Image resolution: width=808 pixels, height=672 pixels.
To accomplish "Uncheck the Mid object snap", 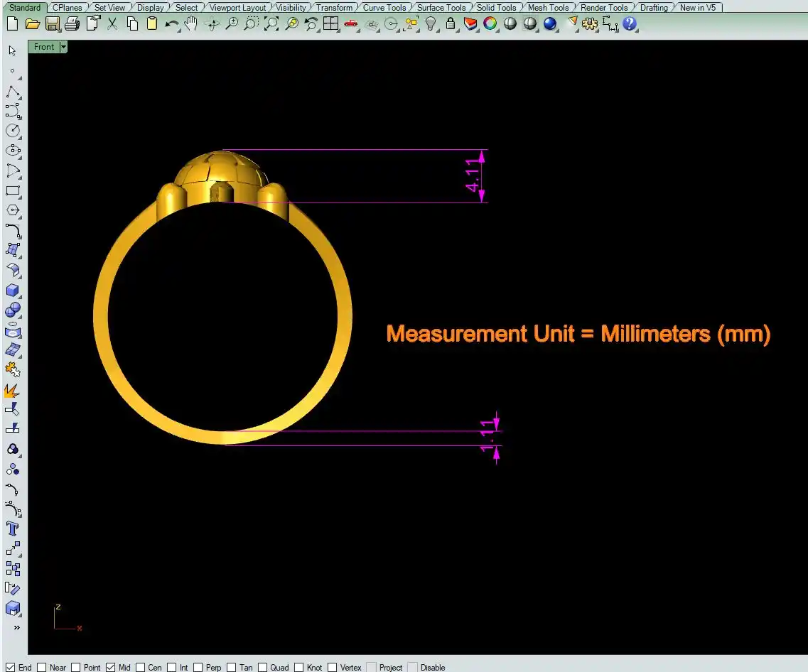I will click(110, 667).
